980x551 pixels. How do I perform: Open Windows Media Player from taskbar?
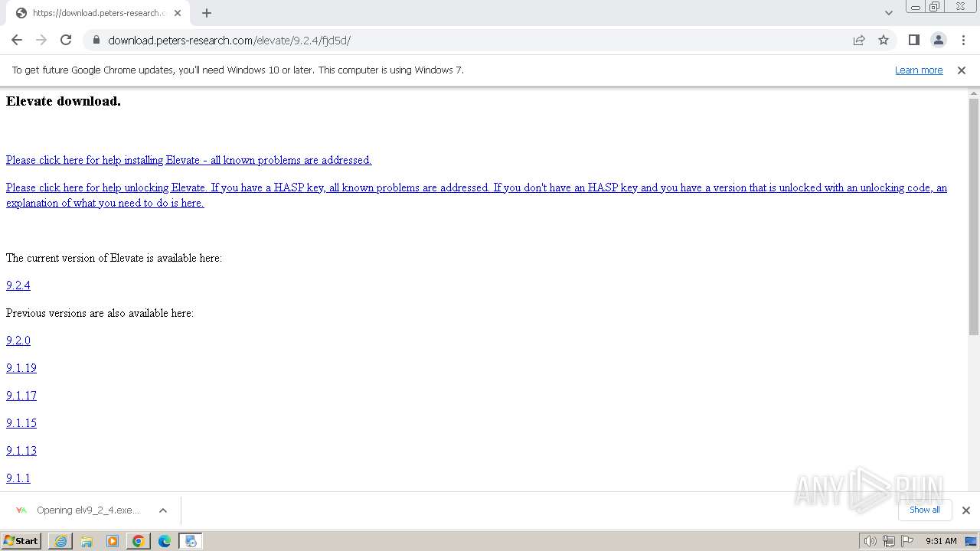[113, 541]
